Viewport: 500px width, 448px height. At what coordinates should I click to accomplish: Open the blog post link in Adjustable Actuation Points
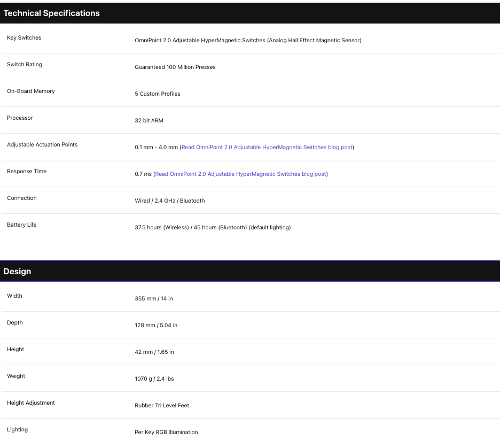267,147
